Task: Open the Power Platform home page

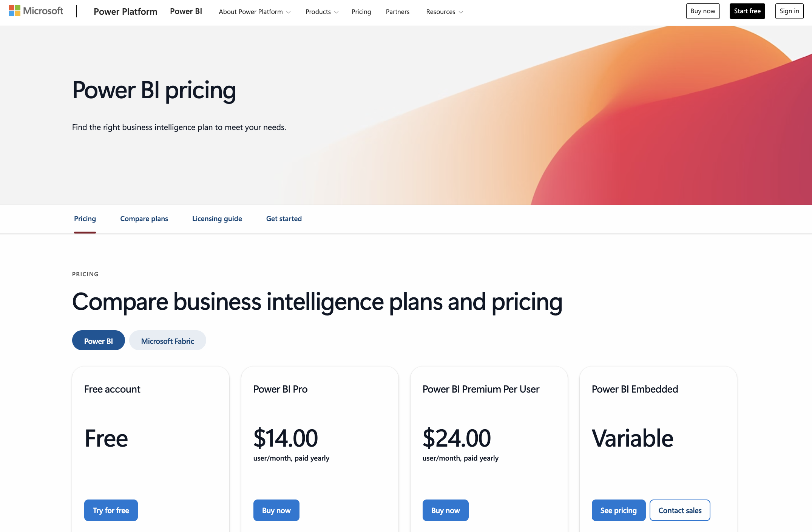Action: coord(125,12)
